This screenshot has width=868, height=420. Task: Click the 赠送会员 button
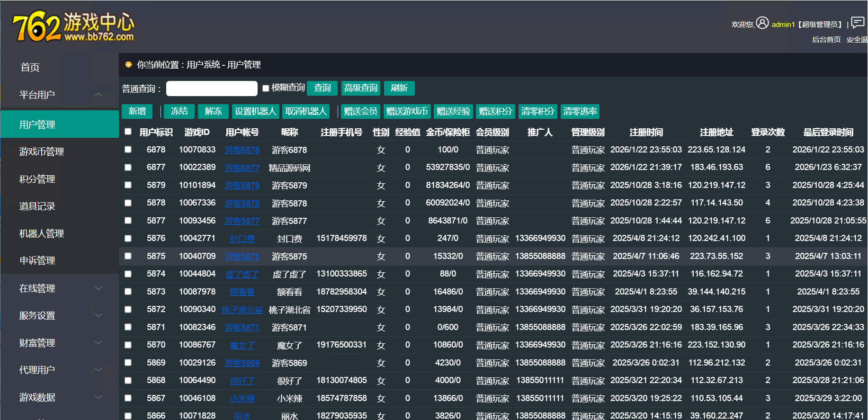point(360,111)
